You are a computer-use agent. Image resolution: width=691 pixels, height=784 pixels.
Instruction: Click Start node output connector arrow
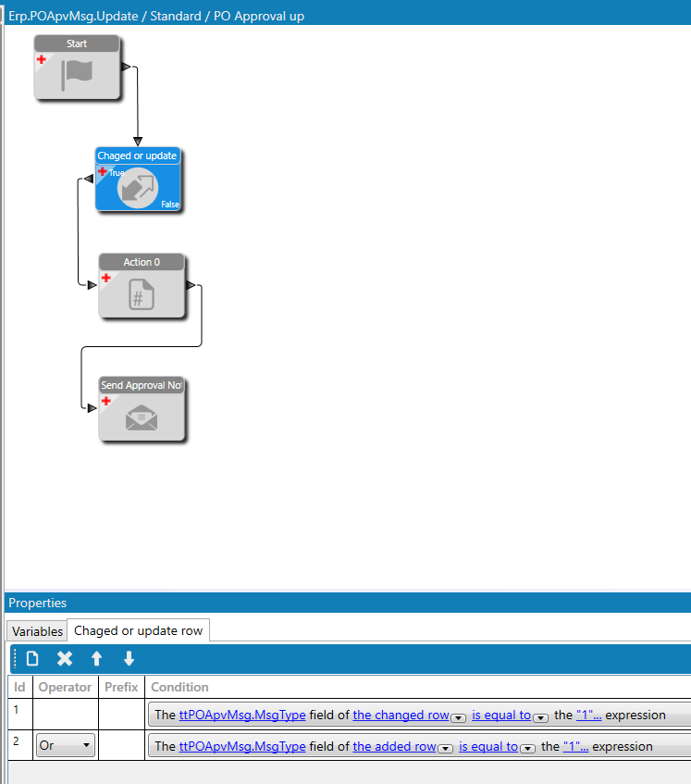[126, 67]
